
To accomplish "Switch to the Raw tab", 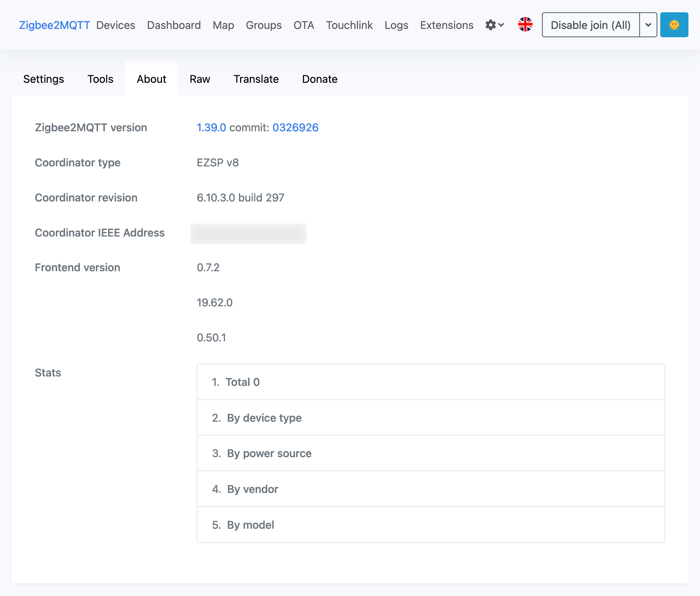I will click(x=200, y=79).
